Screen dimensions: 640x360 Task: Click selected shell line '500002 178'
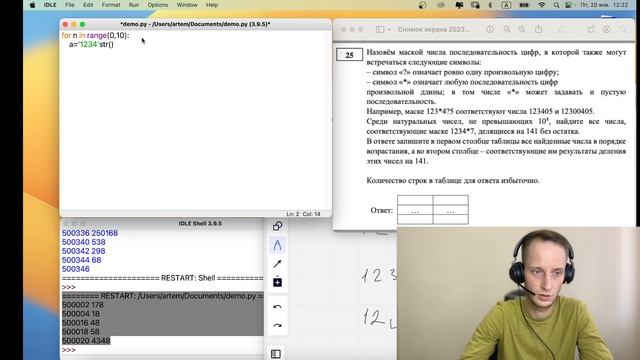(83, 305)
